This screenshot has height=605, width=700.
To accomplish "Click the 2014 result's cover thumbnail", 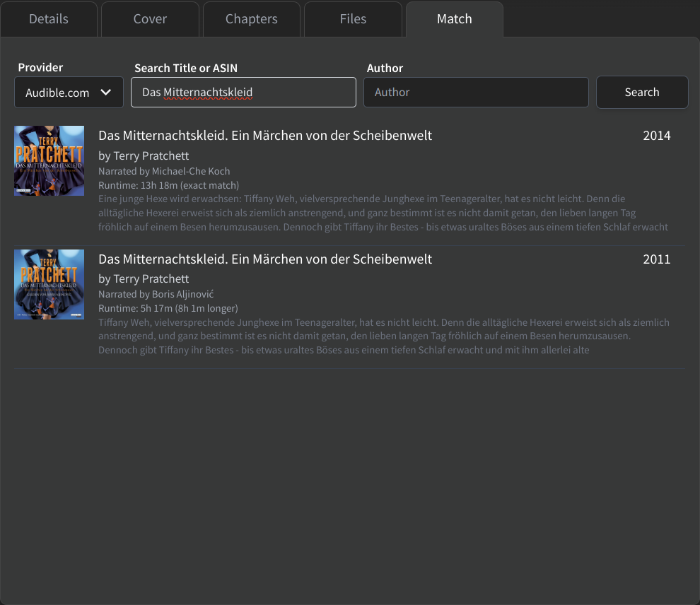I will coord(49,160).
